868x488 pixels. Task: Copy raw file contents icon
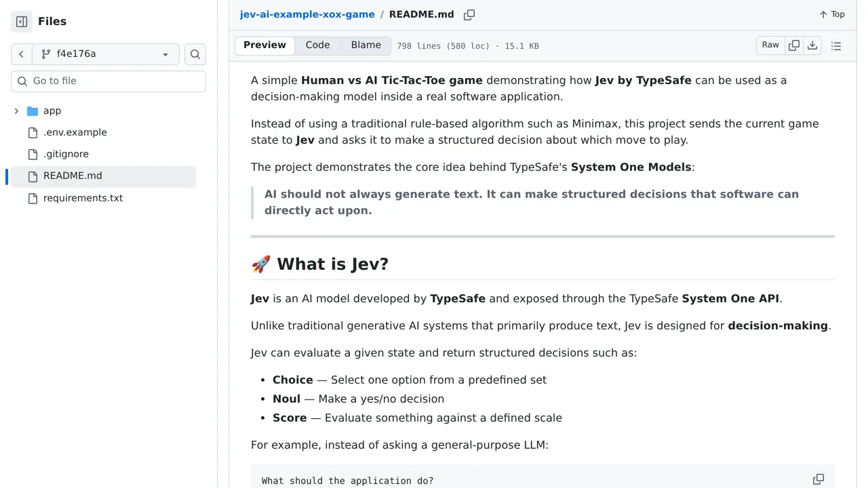[x=794, y=45]
